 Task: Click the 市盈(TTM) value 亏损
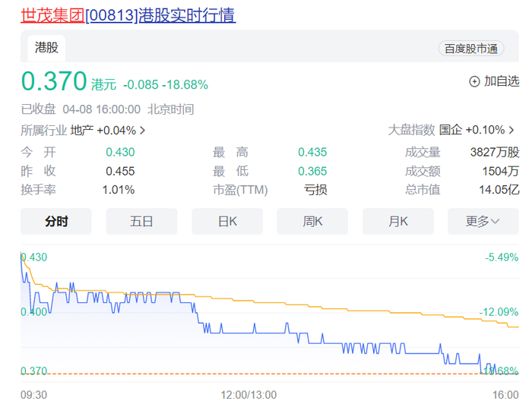pos(315,190)
